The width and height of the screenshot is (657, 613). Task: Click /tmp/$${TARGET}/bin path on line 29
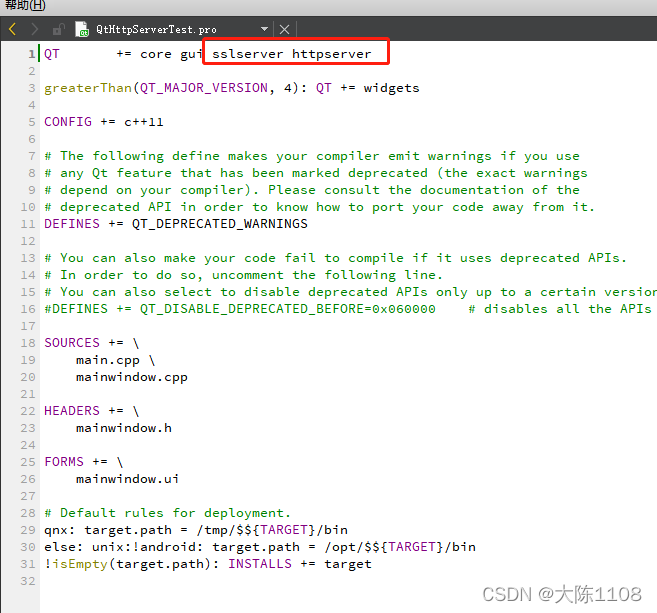[272, 530]
